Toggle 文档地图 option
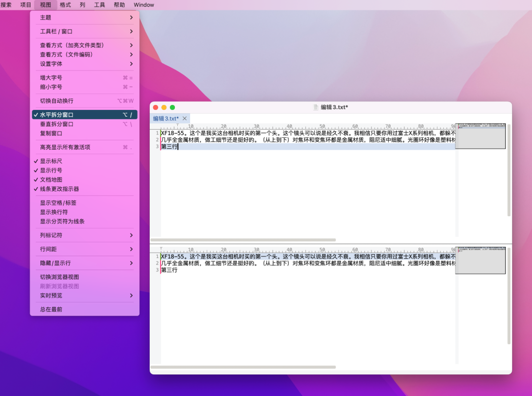 pos(85,179)
